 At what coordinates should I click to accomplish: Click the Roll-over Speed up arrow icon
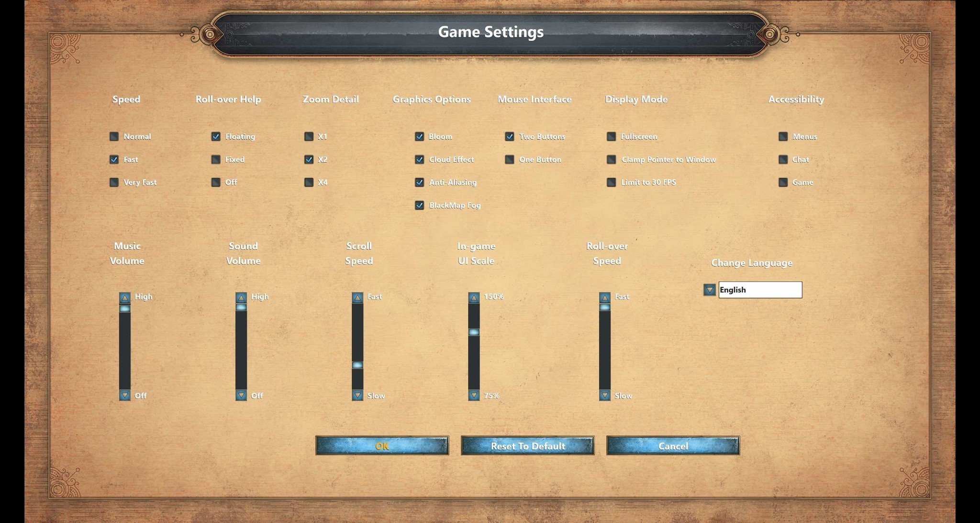[x=603, y=297]
